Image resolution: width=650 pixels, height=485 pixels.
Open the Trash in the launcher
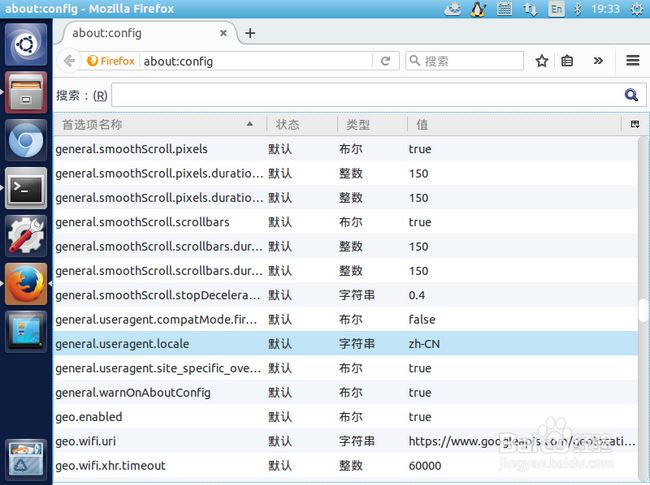click(x=26, y=460)
